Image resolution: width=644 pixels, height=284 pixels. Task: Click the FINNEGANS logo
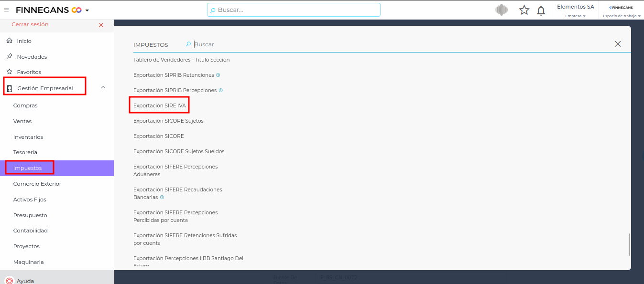(x=49, y=10)
